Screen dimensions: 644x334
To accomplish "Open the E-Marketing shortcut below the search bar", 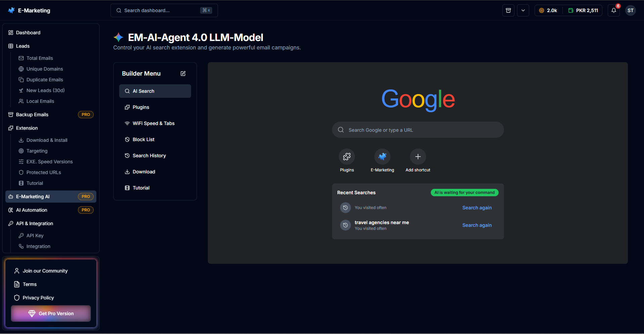I will tap(382, 156).
